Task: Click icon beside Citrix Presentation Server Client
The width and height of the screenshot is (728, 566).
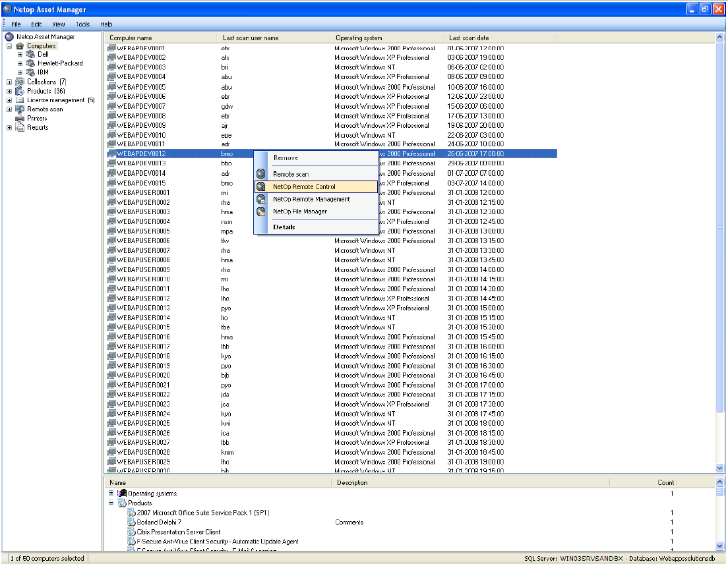Action: (x=132, y=532)
